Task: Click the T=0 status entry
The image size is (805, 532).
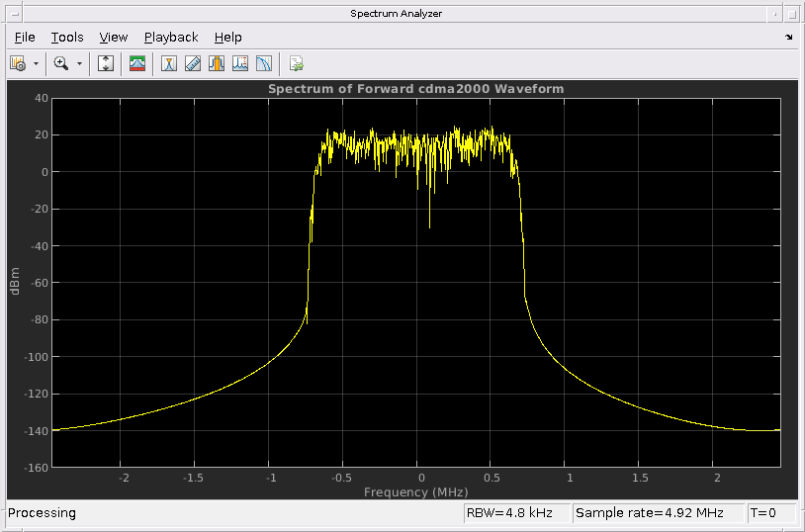Action: [x=771, y=512]
